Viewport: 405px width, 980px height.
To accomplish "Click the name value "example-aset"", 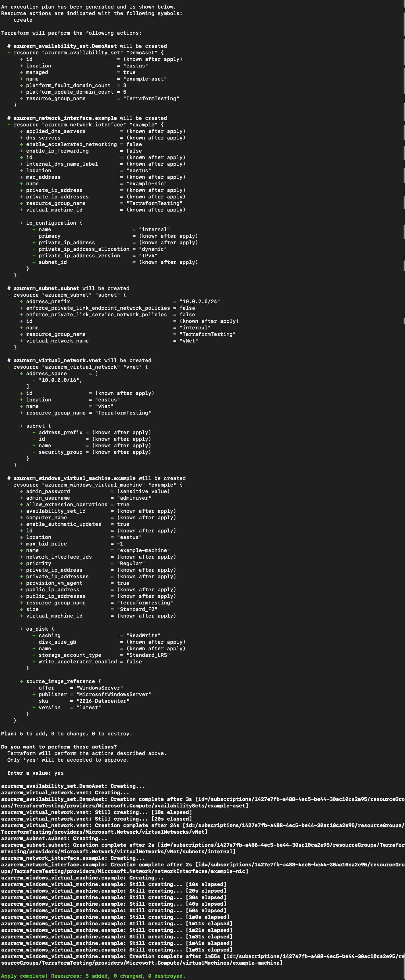I will pos(145,79).
